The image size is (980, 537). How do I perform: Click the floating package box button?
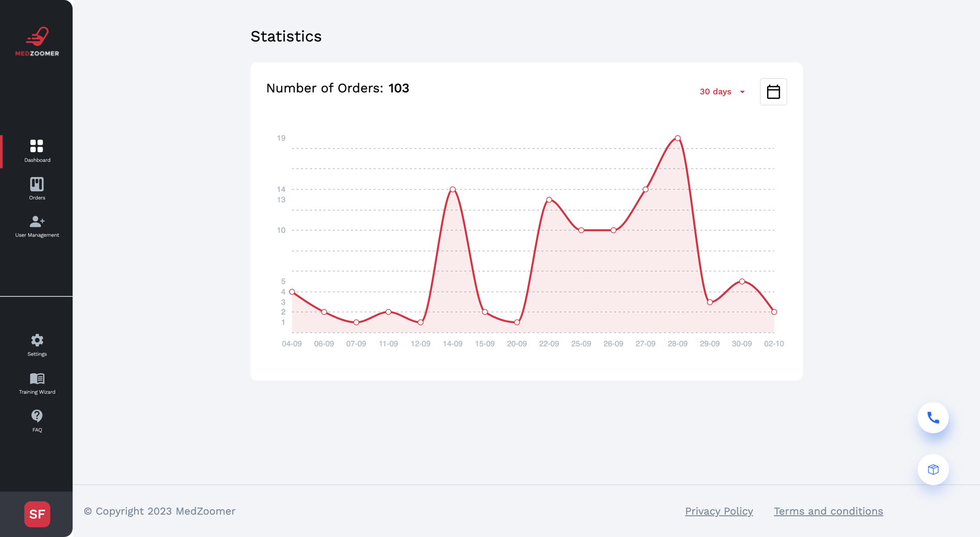coord(933,469)
